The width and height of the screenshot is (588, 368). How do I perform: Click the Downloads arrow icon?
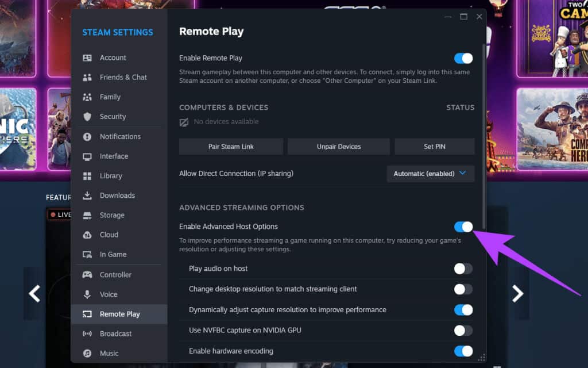(x=87, y=195)
